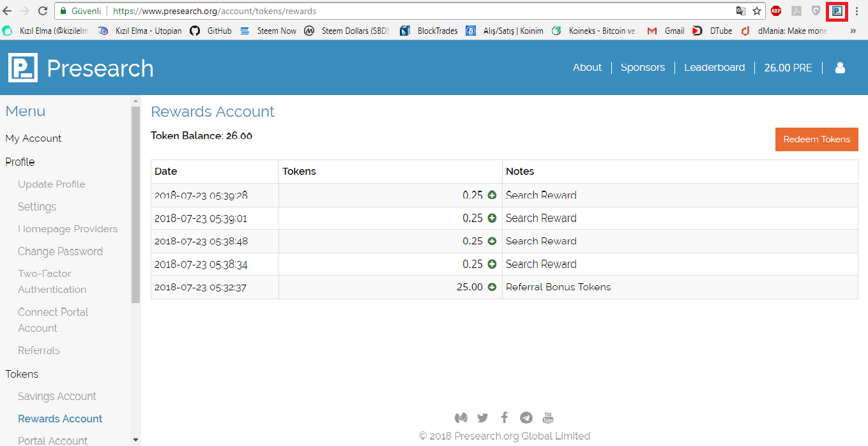Open the GitHub bookmark
868x446 pixels.
211,31
